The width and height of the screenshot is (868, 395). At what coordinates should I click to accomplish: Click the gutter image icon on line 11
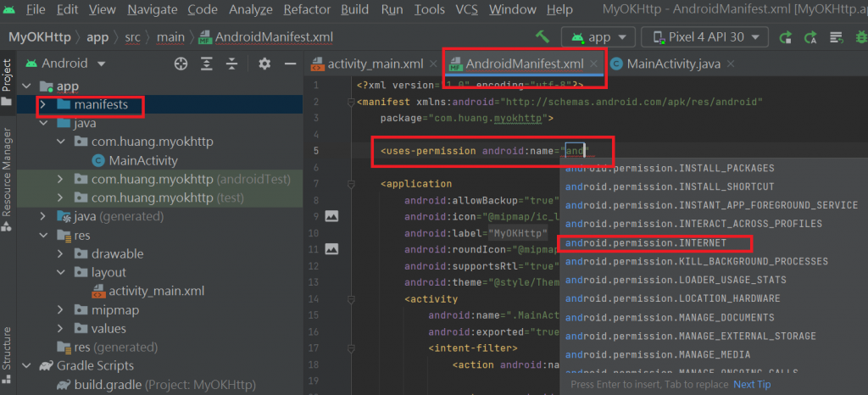tap(331, 249)
